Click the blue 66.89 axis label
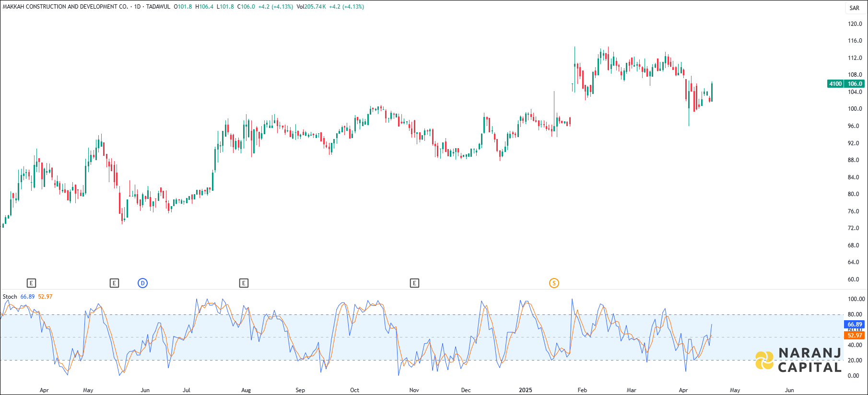Screen dimensions: 868x395 855,325
